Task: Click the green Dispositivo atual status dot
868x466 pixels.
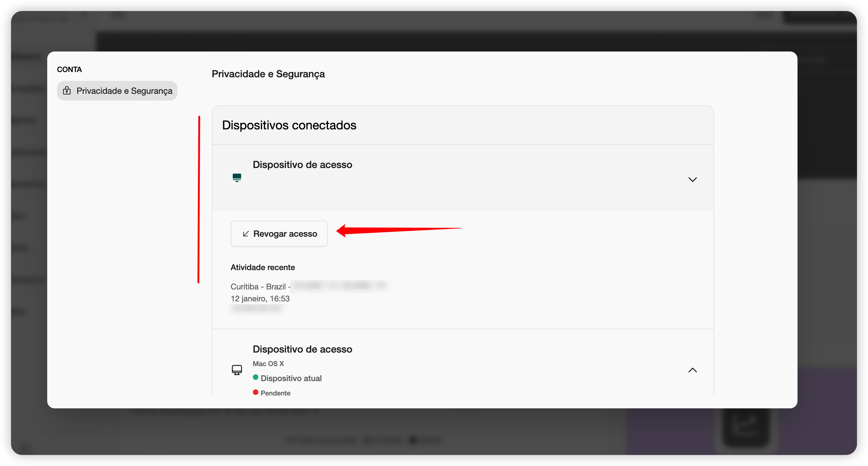Action: (255, 377)
